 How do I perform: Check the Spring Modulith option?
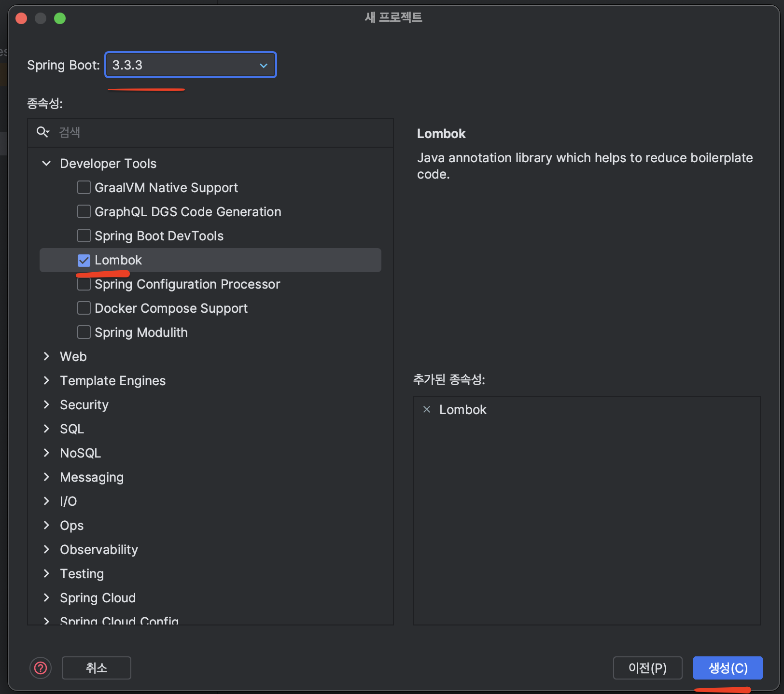84,332
